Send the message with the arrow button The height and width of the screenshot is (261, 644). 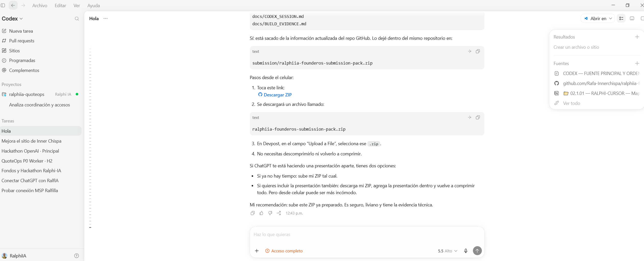pos(477,251)
